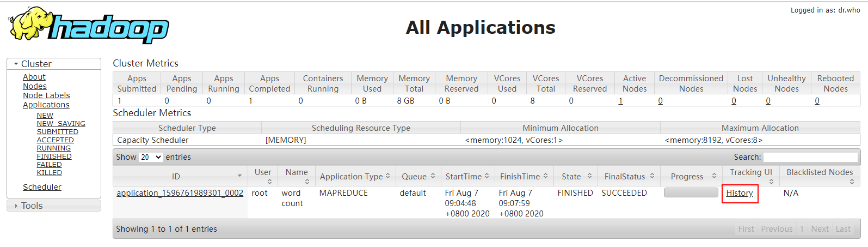Expand the Tools sidebar section
The height and width of the screenshot is (247, 868).
point(16,206)
